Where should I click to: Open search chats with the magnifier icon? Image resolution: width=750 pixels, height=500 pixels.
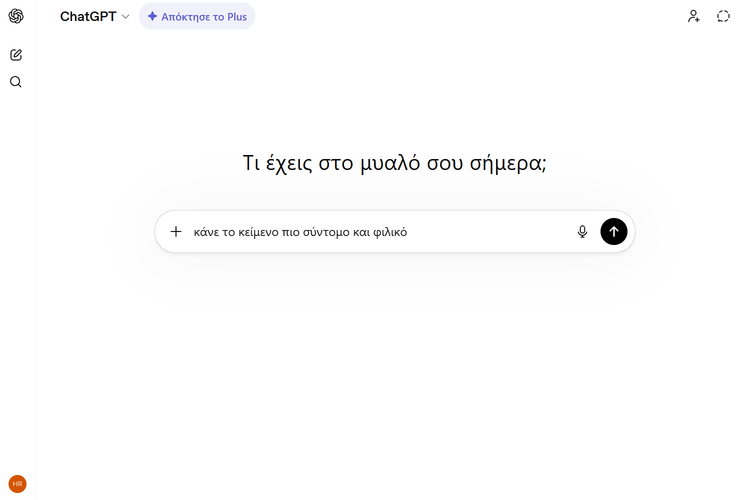click(16, 82)
